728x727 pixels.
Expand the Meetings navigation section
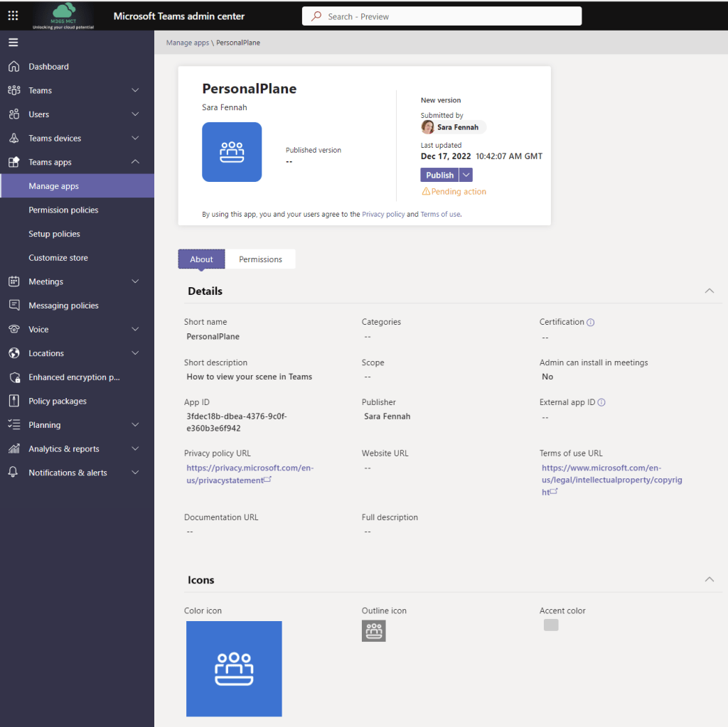coord(135,281)
